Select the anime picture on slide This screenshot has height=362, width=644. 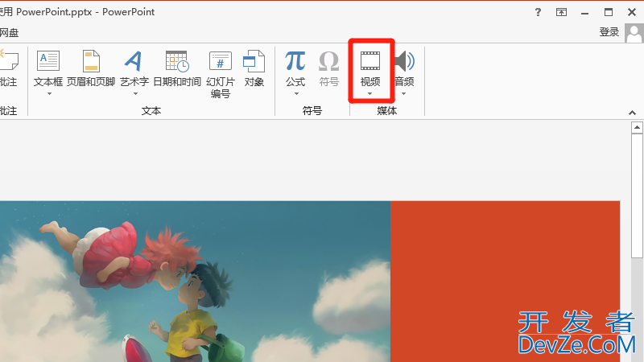(195, 282)
